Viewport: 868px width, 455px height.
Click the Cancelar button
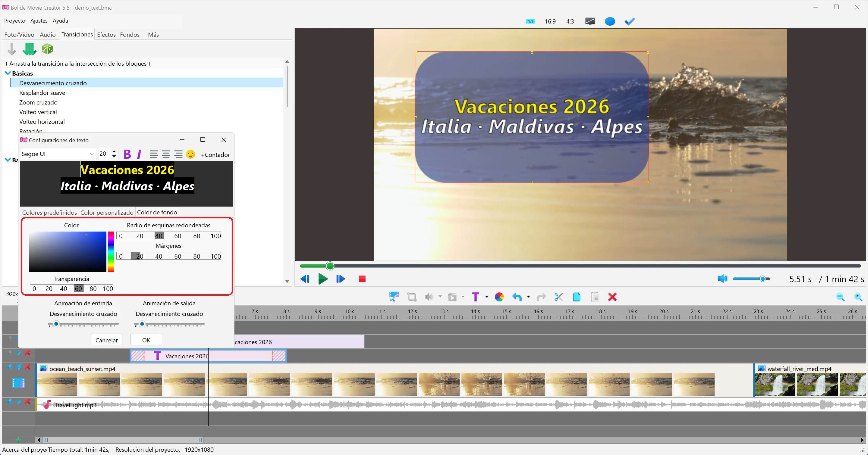106,340
